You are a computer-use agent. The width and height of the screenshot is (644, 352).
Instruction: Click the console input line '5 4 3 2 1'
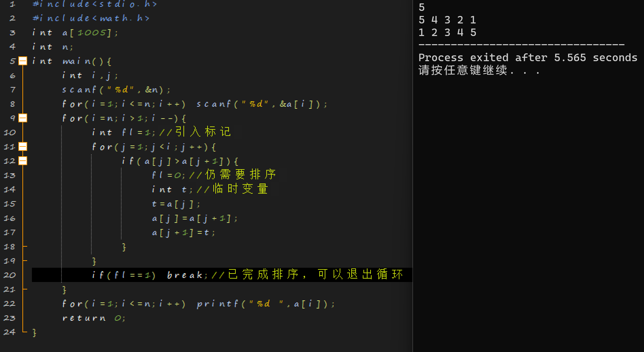[447, 20]
